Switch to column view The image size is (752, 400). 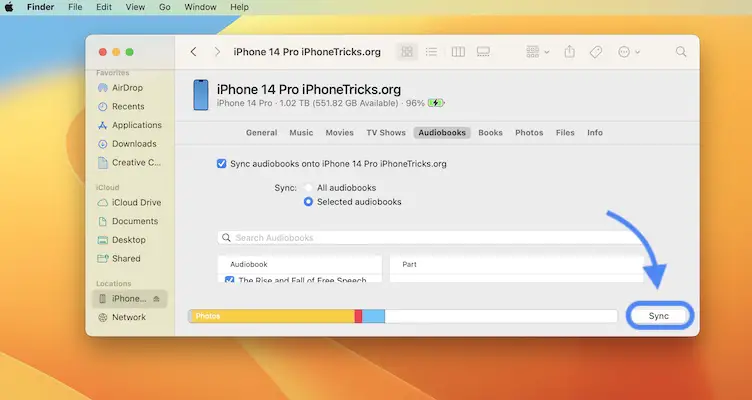(458, 51)
